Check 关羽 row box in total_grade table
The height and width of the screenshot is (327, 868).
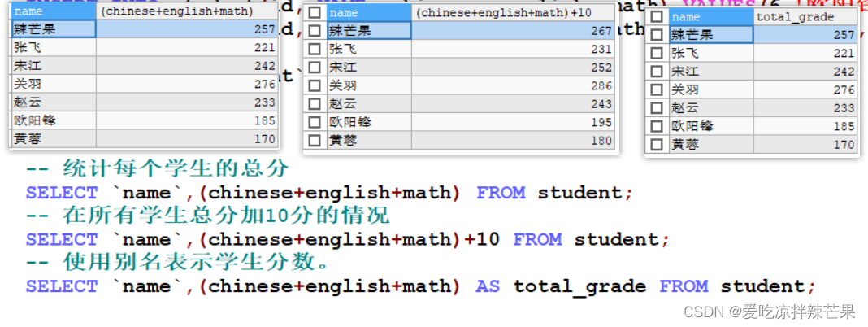657,89
